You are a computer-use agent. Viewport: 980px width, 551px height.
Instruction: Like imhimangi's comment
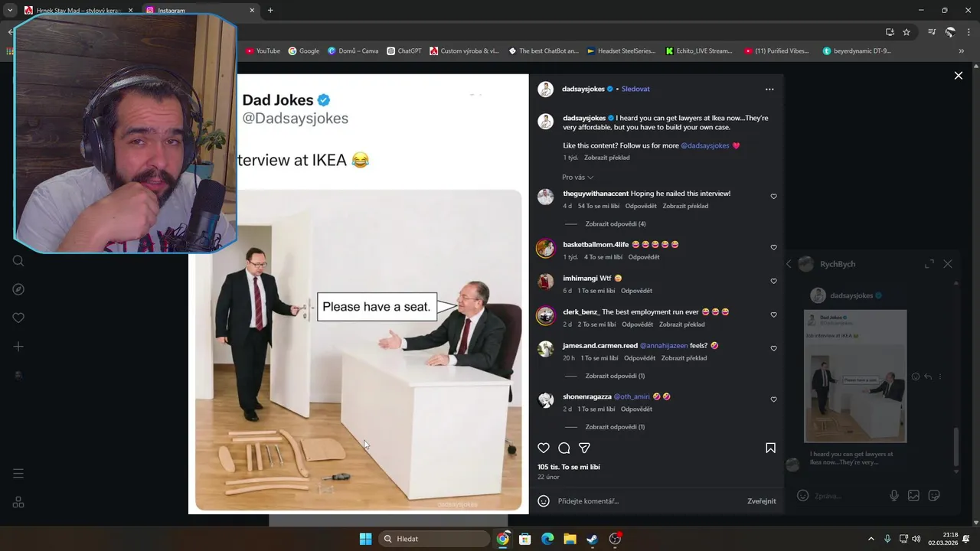pyautogui.click(x=773, y=281)
